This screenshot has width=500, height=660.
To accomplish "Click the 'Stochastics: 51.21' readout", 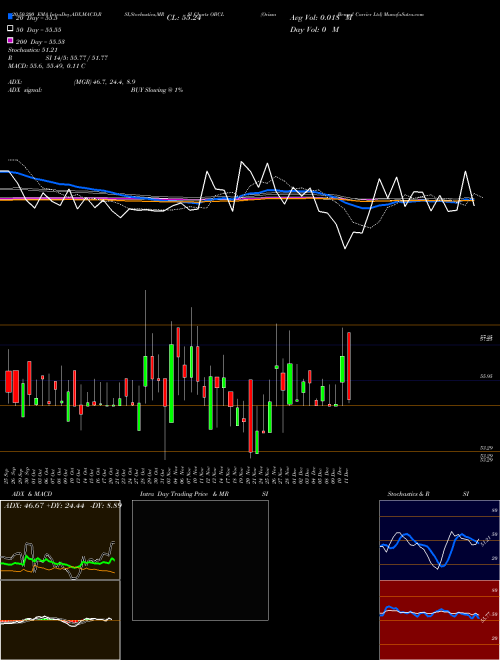I will pos(32,50).
